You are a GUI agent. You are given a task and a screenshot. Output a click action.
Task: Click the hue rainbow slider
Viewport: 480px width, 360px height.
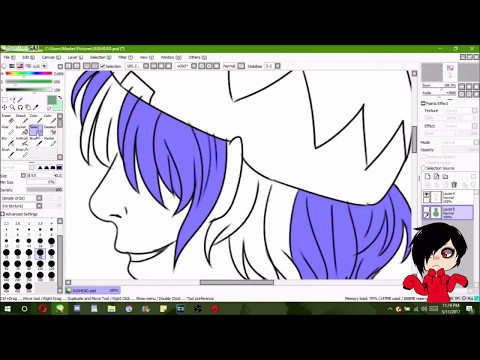[29, 73]
